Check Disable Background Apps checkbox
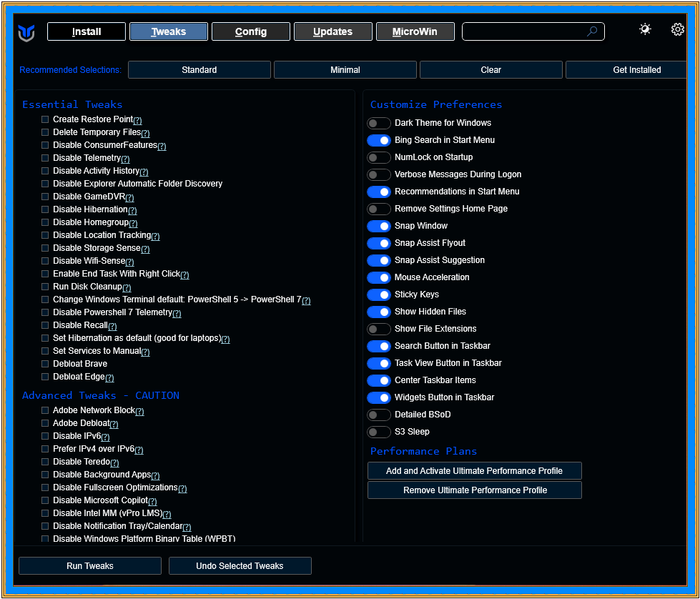The image size is (700, 599). point(45,475)
